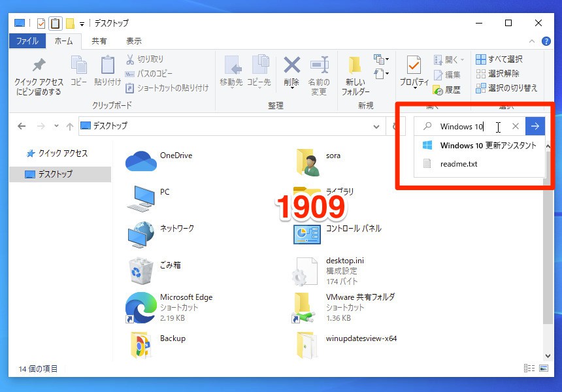
Task: Click Select none (選択解除)
Action: (x=497, y=74)
